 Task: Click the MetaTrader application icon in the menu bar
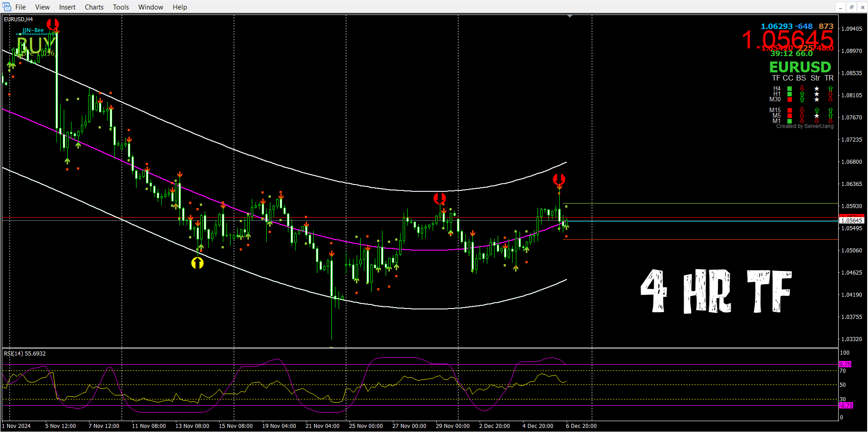pos(6,6)
